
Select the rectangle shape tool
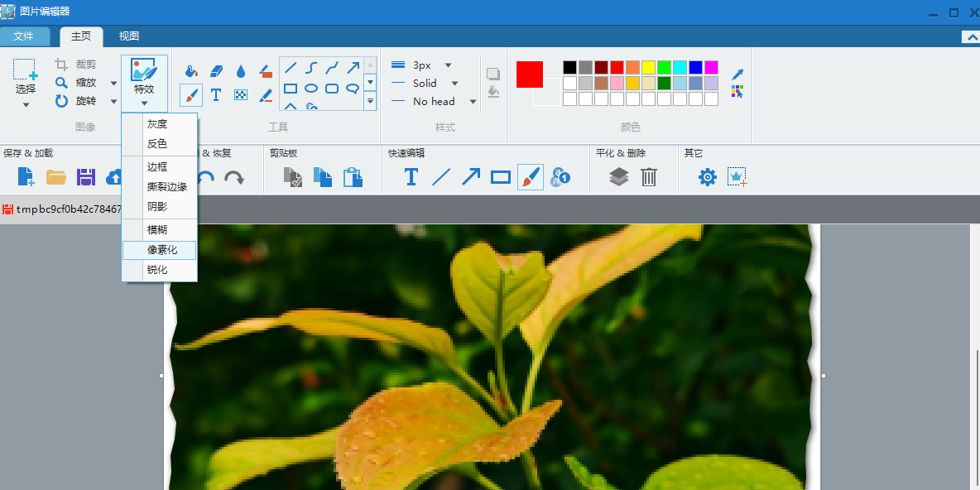point(291,89)
